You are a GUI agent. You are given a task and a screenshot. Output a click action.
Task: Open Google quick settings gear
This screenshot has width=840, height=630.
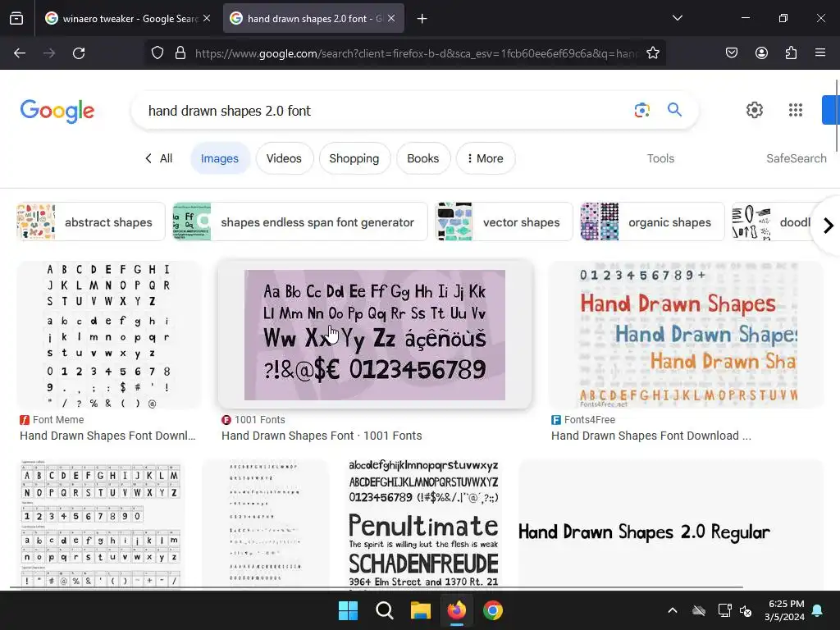[755, 110]
